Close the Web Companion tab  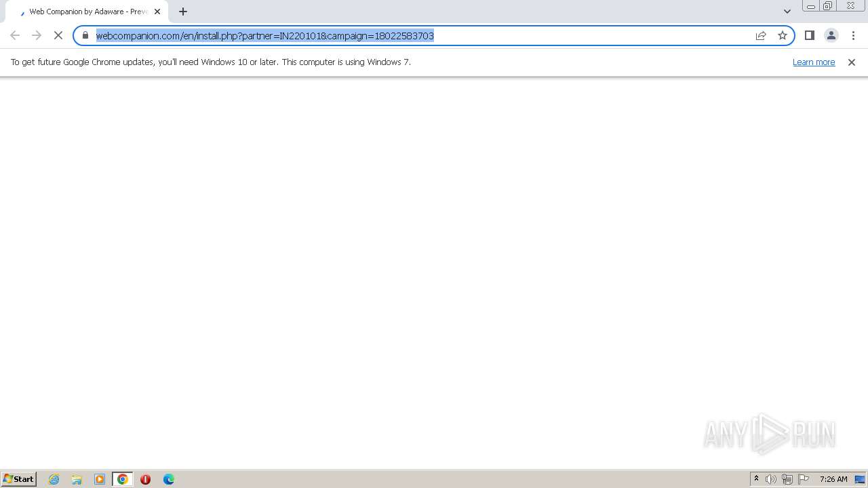(157, 12)
